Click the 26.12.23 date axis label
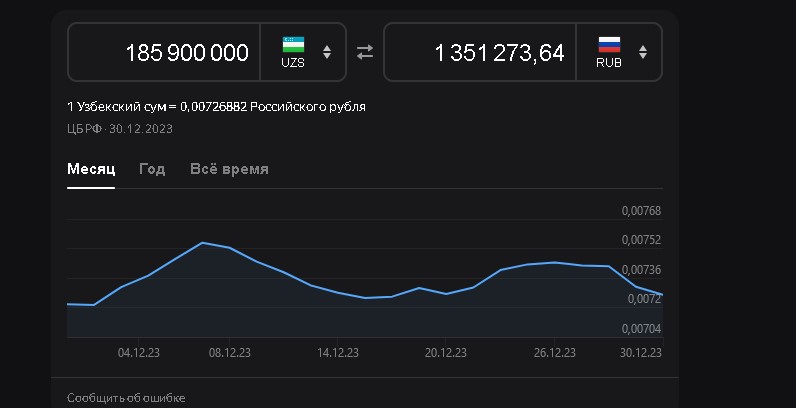The height and width of the screenshot is (408, 796). (554, 353)
